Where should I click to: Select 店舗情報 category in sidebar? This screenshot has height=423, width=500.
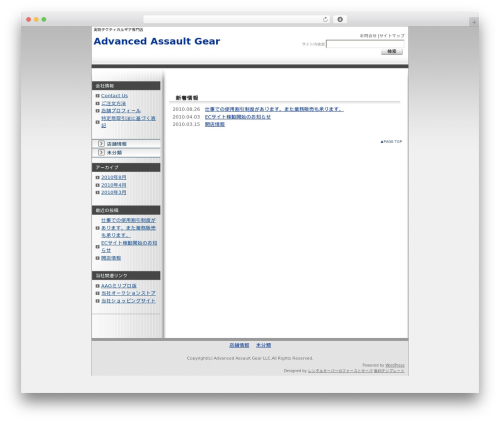coord(117,144)
